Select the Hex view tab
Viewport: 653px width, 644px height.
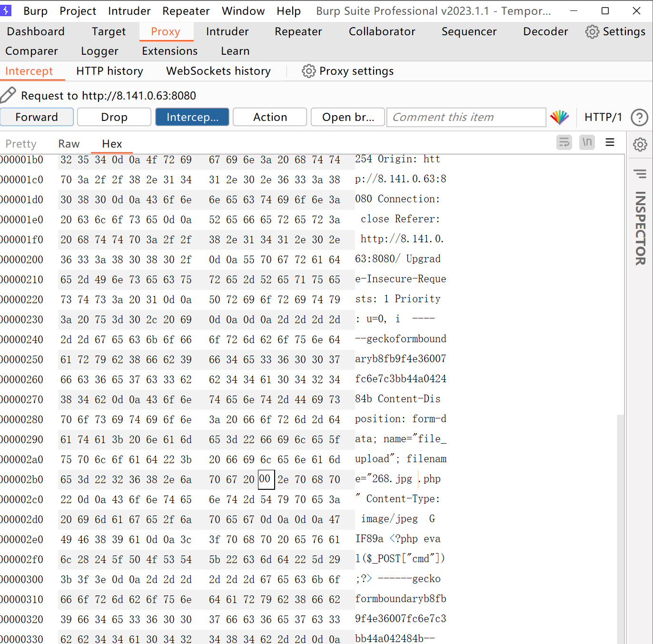pyautogui.click(x=112, y=144)
